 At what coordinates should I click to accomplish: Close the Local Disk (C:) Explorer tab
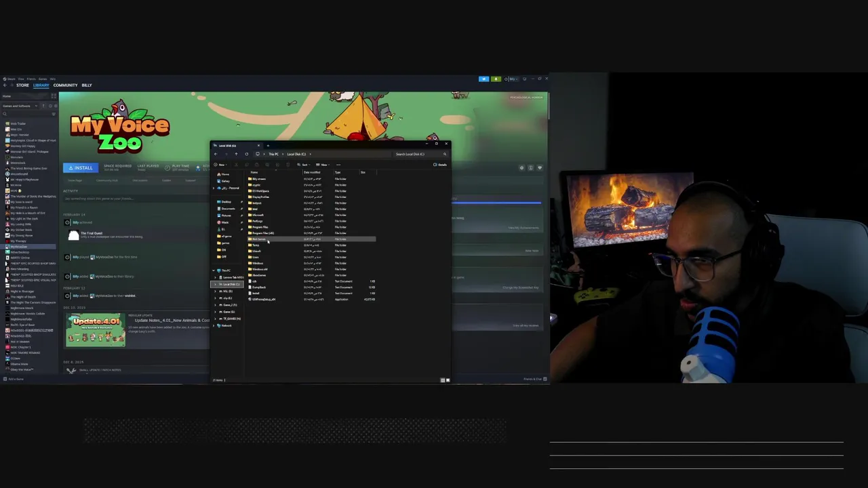pyautogui.click(x=258, y=146)
